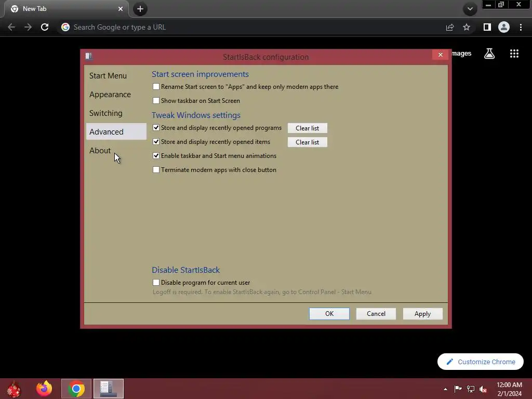Switch to Chrome in the taskbar
Image resolution: width=532 pixels, height=399 pixels.
[x=76, y=389]
